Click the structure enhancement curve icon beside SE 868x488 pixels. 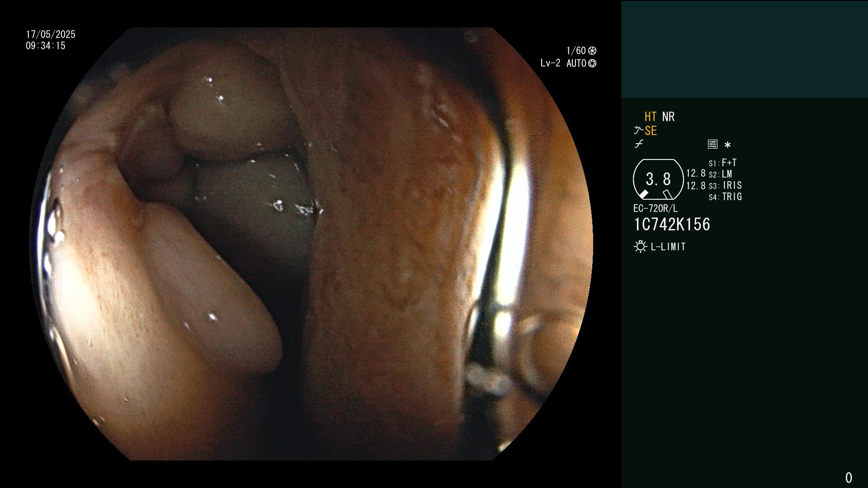click(638, 130)
